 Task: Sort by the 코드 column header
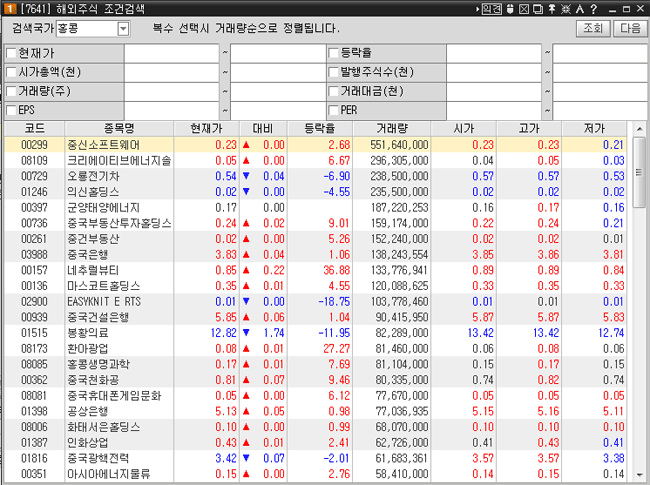[34, 129]
